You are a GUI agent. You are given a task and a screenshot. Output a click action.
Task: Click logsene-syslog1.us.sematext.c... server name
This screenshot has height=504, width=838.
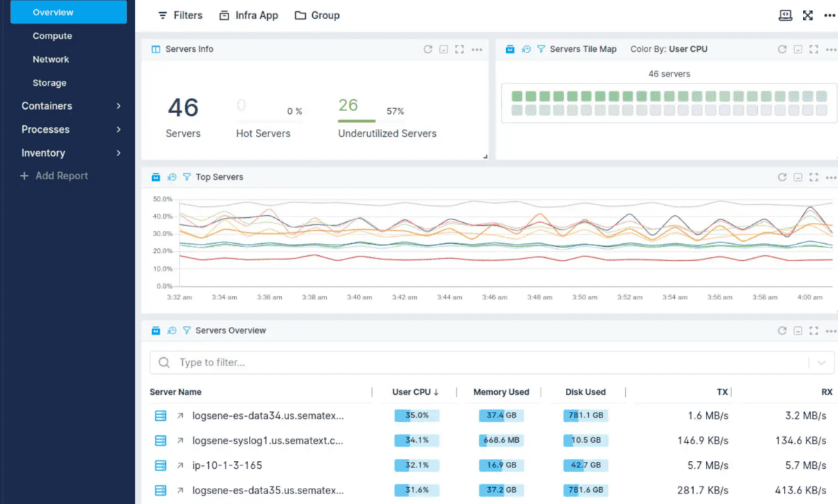[268, 441]
